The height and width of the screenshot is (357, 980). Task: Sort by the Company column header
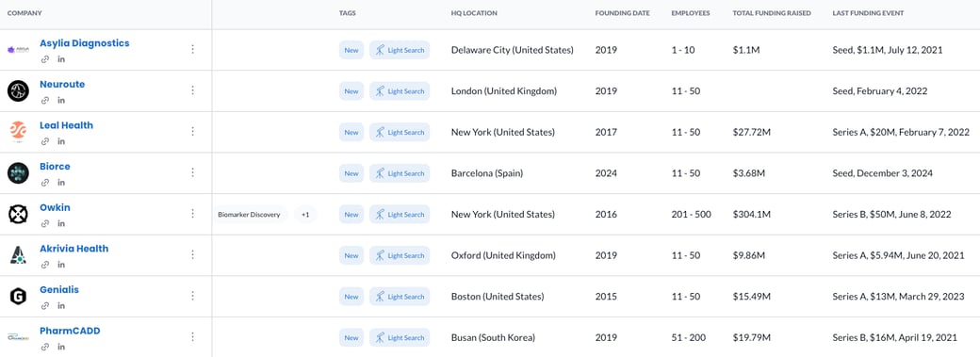tap(24, 13)
